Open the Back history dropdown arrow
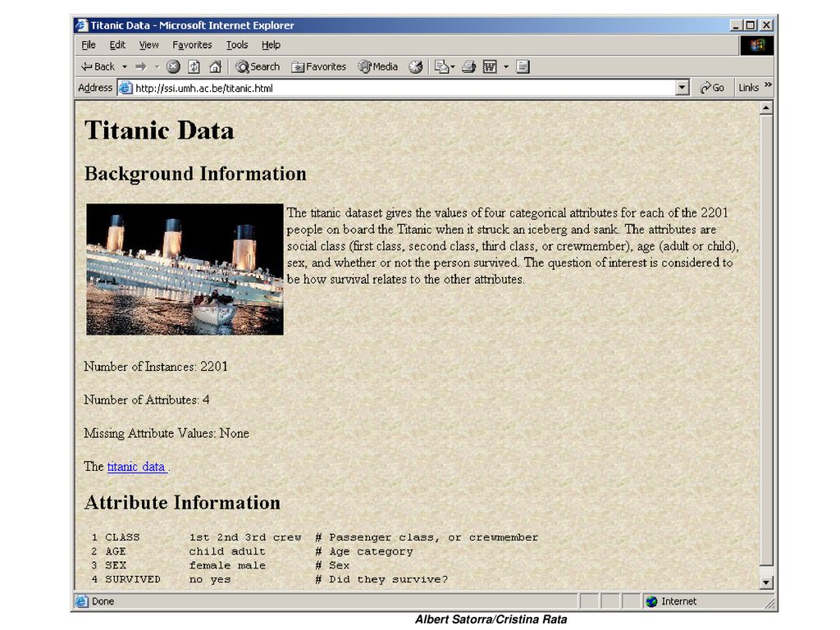This screenshot has width=840, height=630. pyautogui.click(x=125, y=67)
